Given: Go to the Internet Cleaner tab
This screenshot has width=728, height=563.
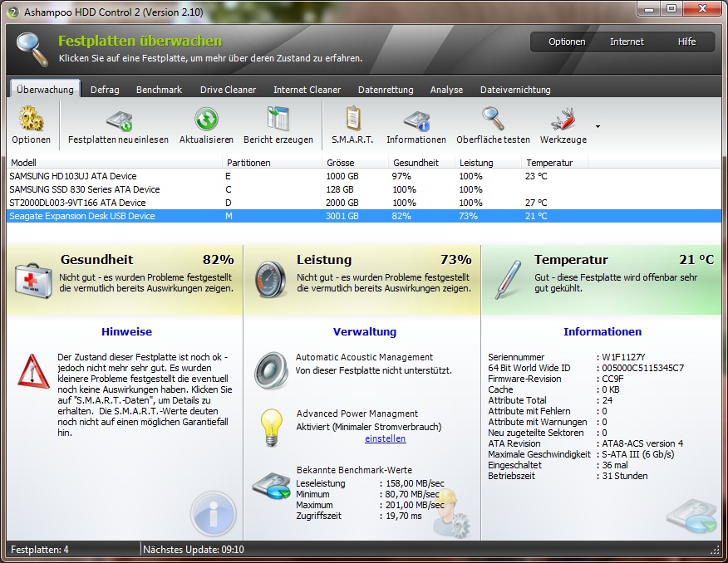Looking at the screenshot, I should (307, 90).
